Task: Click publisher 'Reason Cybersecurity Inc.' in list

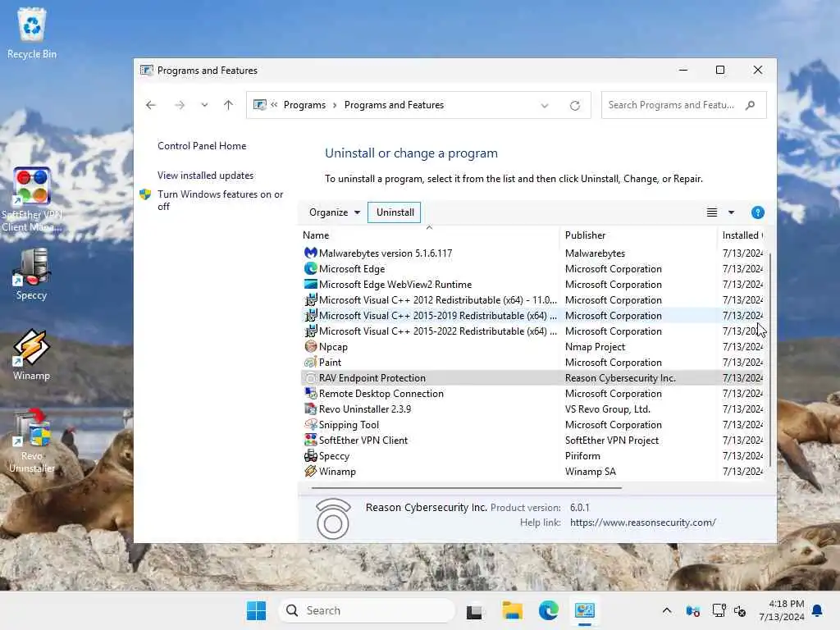Action: click(620, 377)
